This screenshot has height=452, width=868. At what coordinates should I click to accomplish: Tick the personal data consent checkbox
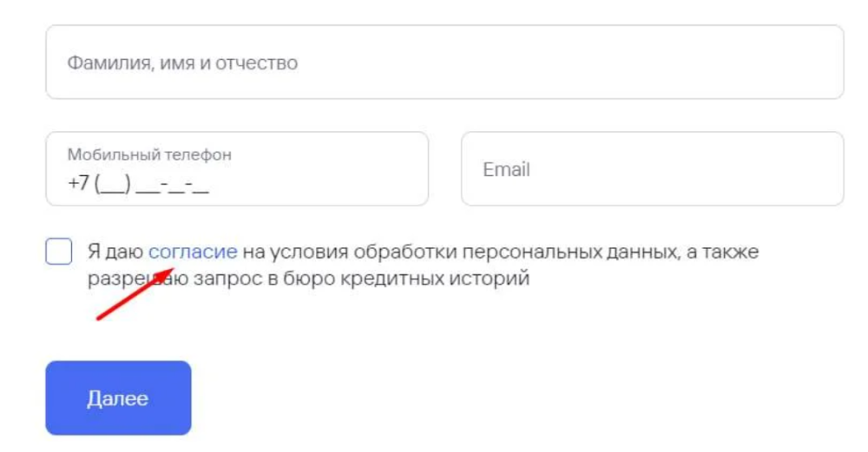click(x=59, y=252)
